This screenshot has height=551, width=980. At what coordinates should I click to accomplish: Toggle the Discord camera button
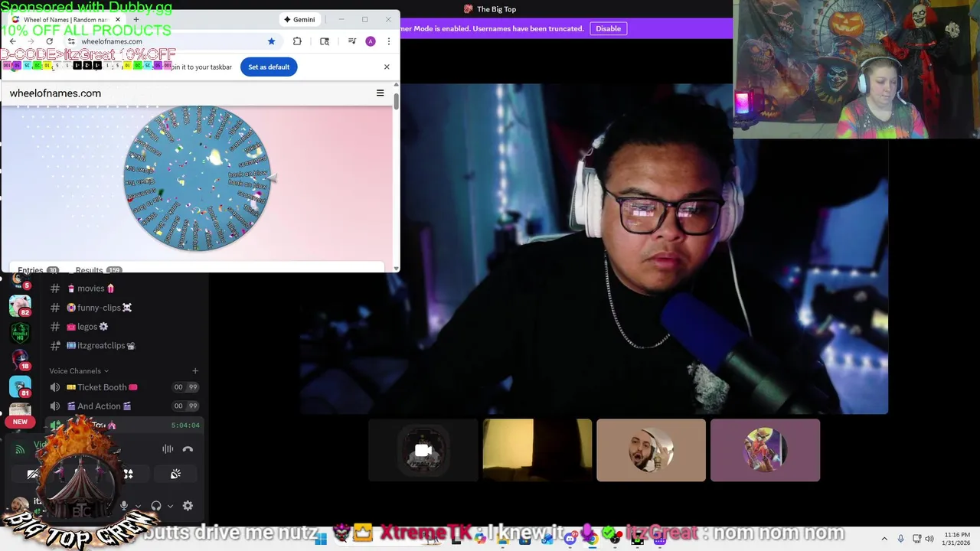pyautogui.click(x=33, y=474)
